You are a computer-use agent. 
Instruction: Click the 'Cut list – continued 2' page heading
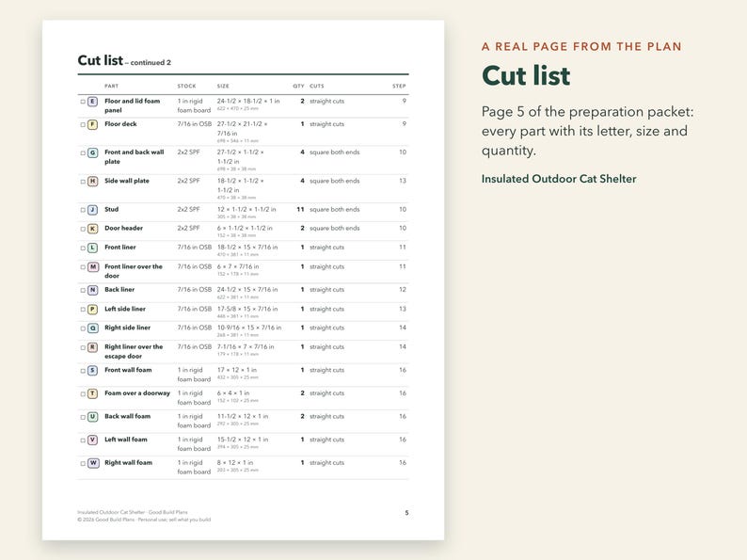(124, 60)
